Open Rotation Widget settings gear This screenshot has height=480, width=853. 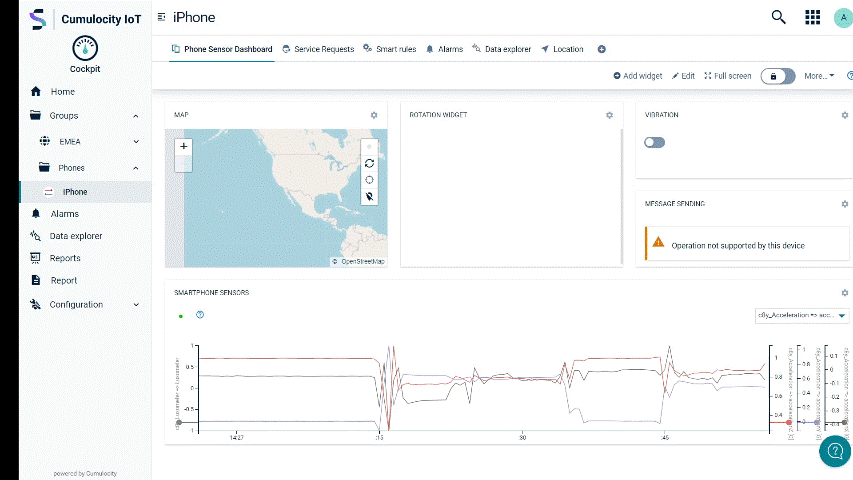click(x=609, y=115)
